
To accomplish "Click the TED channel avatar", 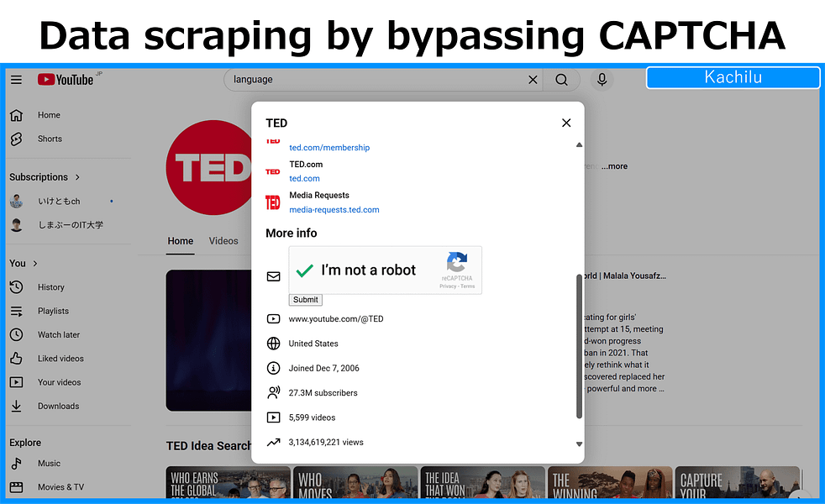I will click(x=209, y=167).
